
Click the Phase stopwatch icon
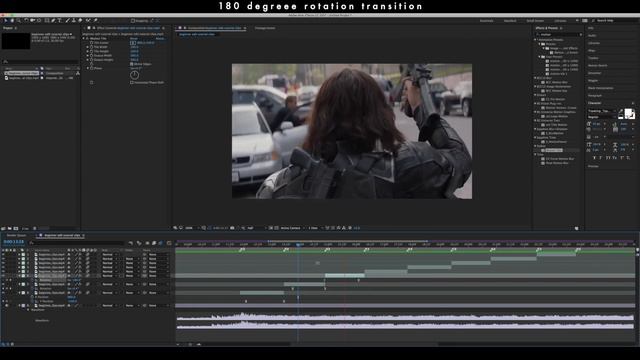pos(91,68)
